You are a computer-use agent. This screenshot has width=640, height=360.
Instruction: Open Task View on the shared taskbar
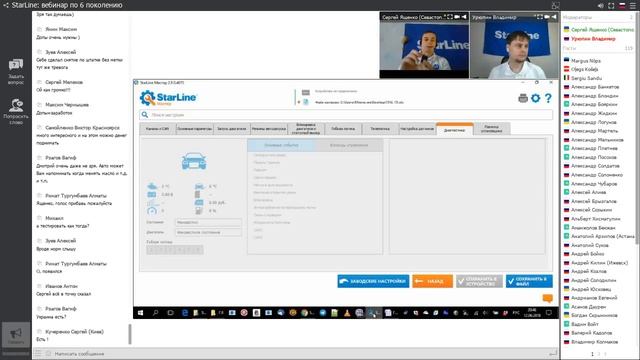[170, 313]
